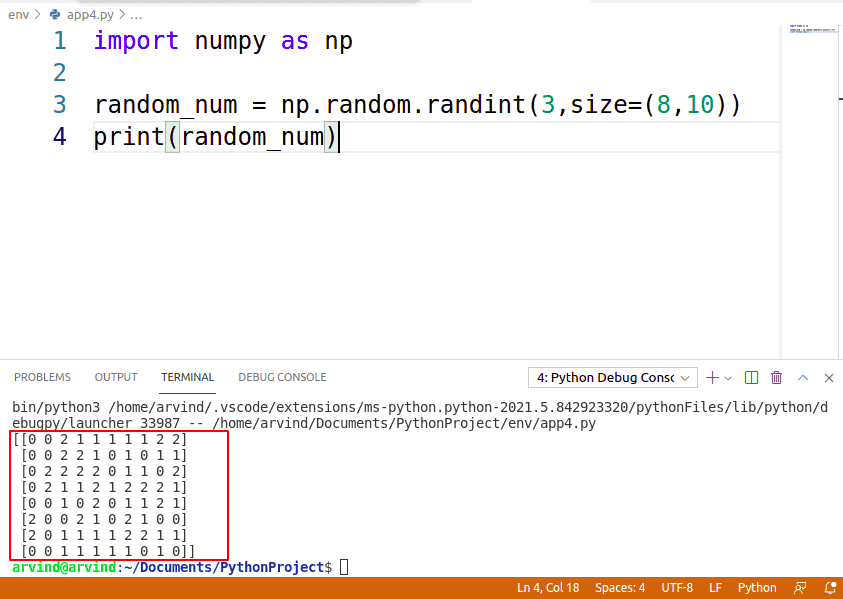Click the arvind@arvind prompt text
The width and height of the screenshot is (843, 599).
click(64, 567)
